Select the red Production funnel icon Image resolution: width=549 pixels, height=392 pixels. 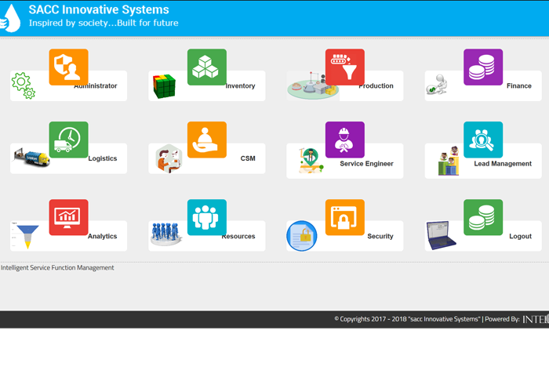344,67
